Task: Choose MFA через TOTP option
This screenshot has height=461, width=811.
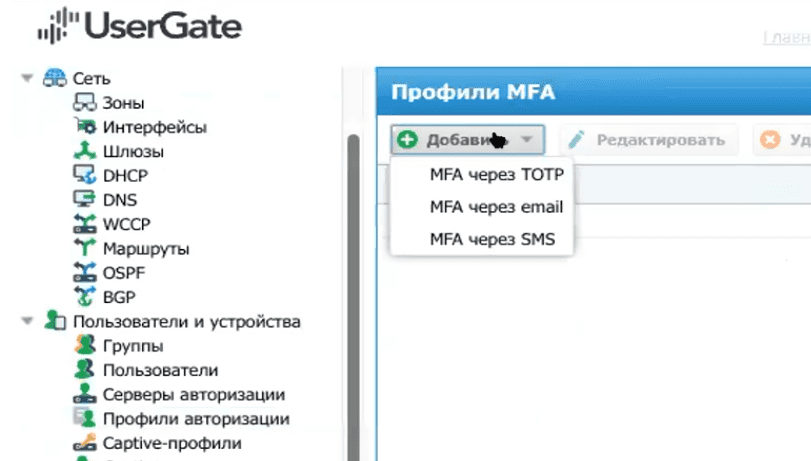Action: point(496,175)
